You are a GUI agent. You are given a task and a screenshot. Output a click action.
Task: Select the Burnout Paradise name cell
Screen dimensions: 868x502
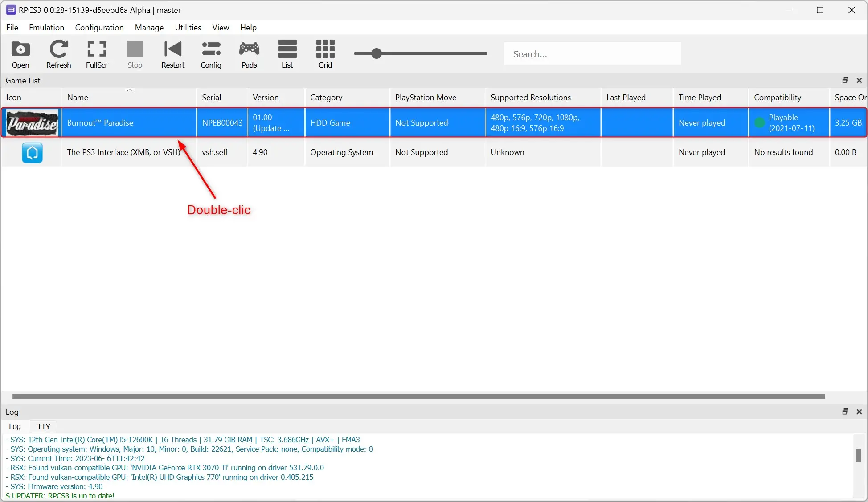click(129, 122)
